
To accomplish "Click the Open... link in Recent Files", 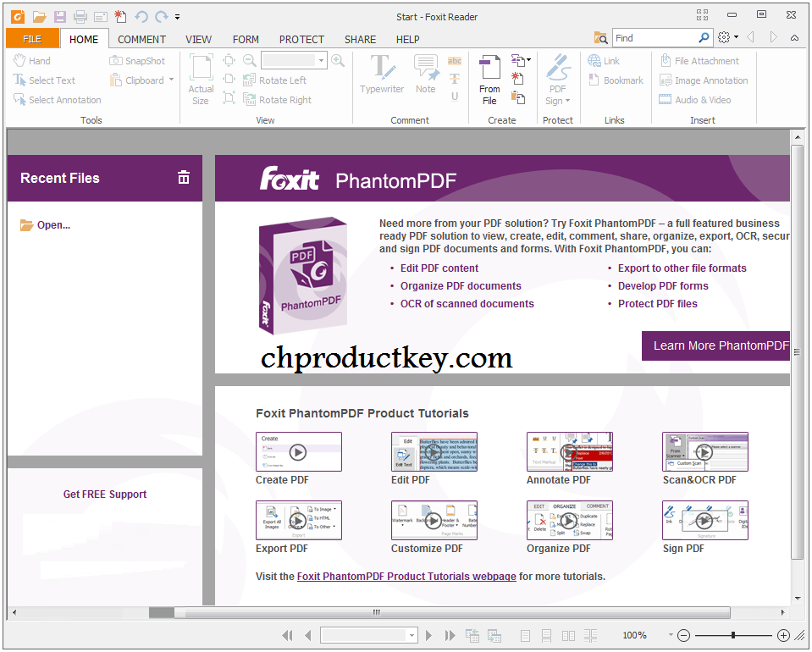I will tap(45, 224).
